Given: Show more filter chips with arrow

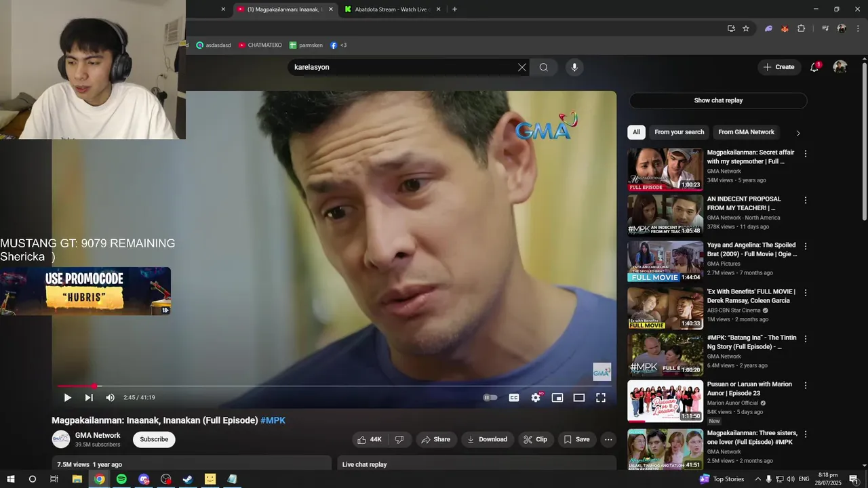Looking at the screenshot, I should 798,133.
